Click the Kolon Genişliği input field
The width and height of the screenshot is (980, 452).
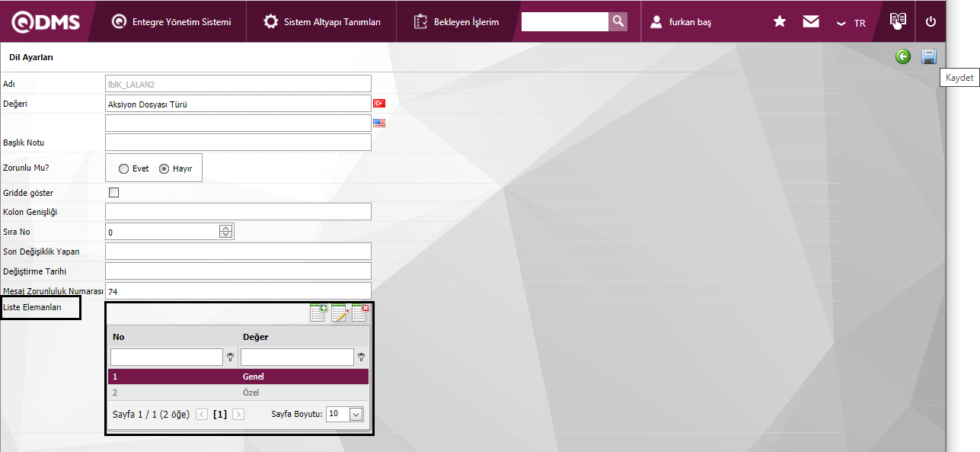238,211
